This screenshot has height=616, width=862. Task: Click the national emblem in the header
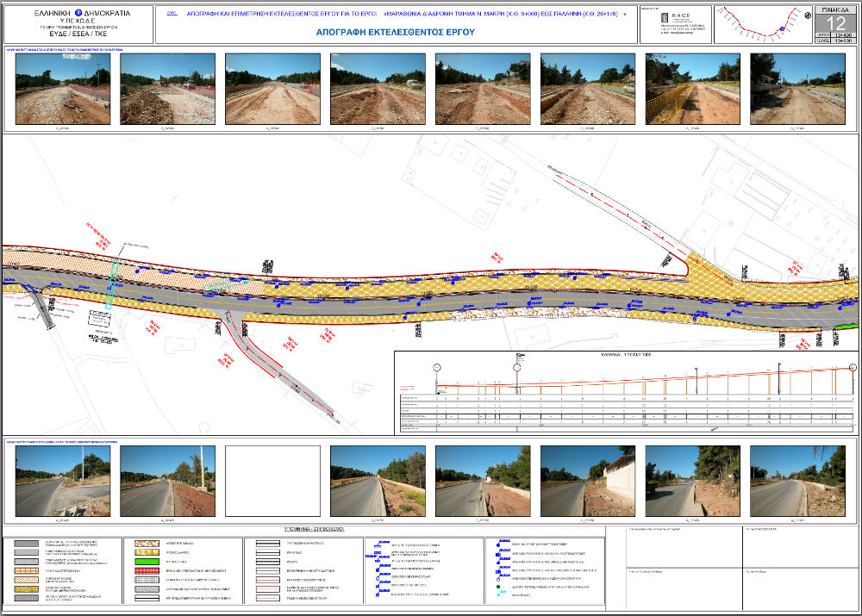point(78,13)
